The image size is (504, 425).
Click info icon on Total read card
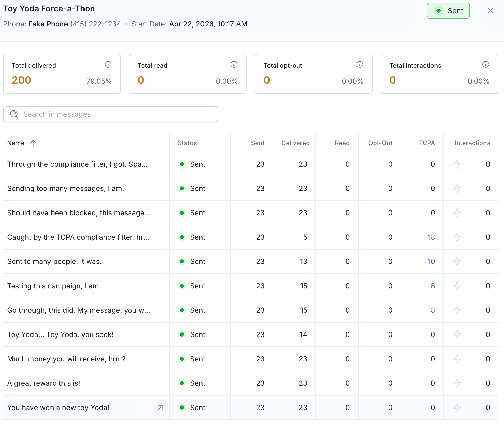(x=234, y=64)
